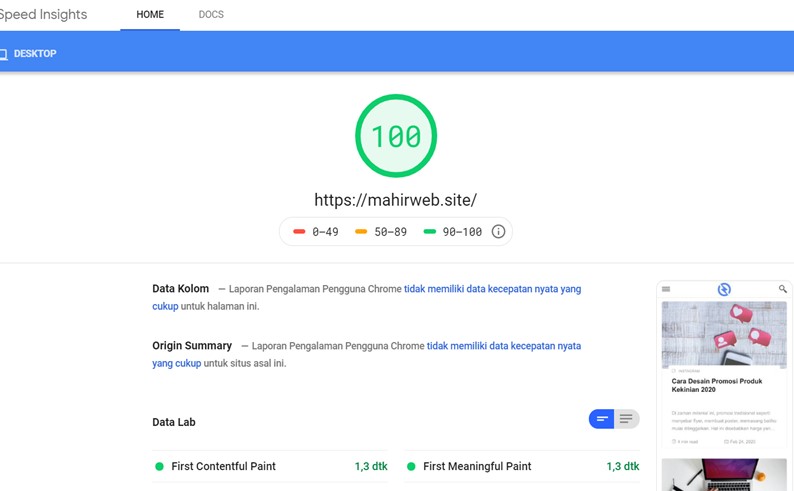
Task: Expand the First Meaningful Paint metric row
Action: (x=520, y=467)
